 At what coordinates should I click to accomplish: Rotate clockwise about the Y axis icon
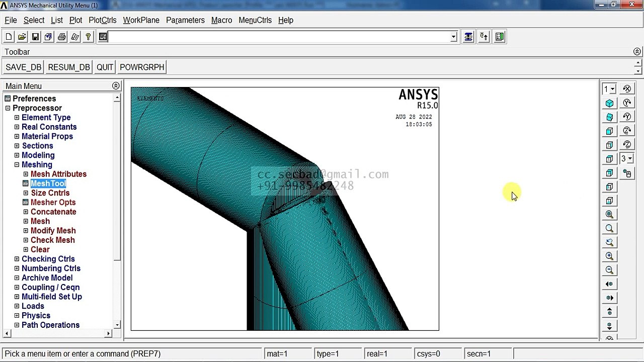pyautogui.click(x=627, y=103)
